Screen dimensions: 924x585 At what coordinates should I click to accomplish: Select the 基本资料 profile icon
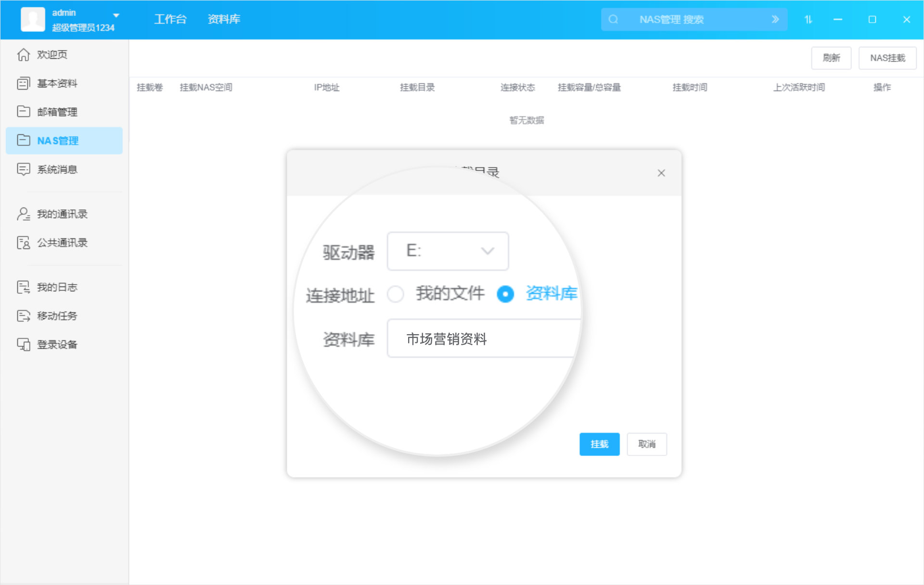point(24,83)
